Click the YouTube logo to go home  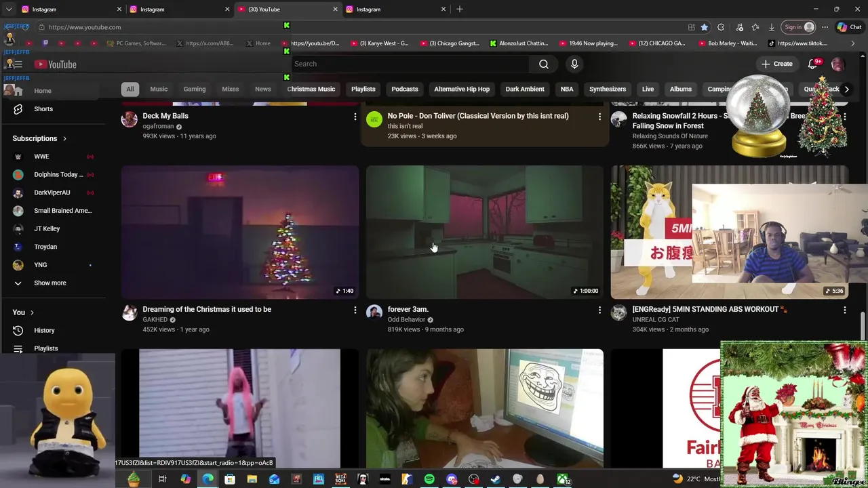click(55, 64)
